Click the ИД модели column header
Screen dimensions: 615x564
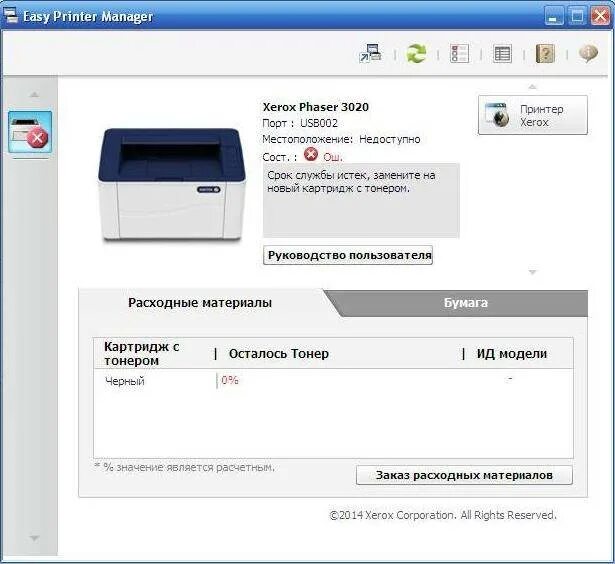(x=512, y=353)
